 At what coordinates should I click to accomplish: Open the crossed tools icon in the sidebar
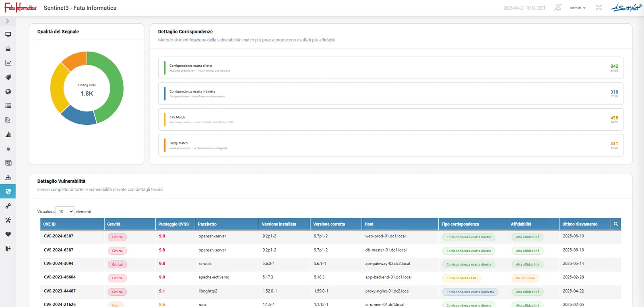click(8, 220)
